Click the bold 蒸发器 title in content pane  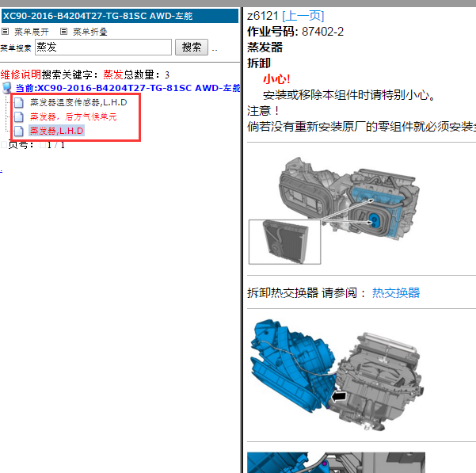click(x=265, y=48)
